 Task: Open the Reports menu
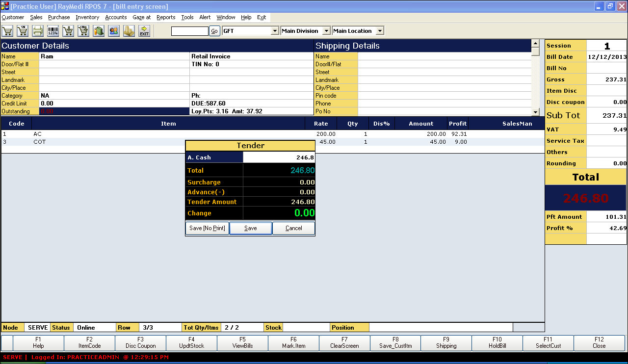(x=166, y=17)
